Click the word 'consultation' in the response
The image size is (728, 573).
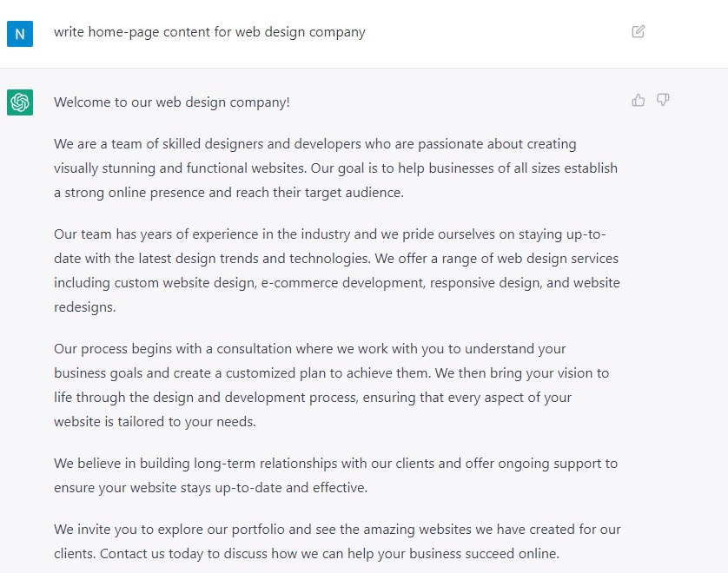click(254, 348)
